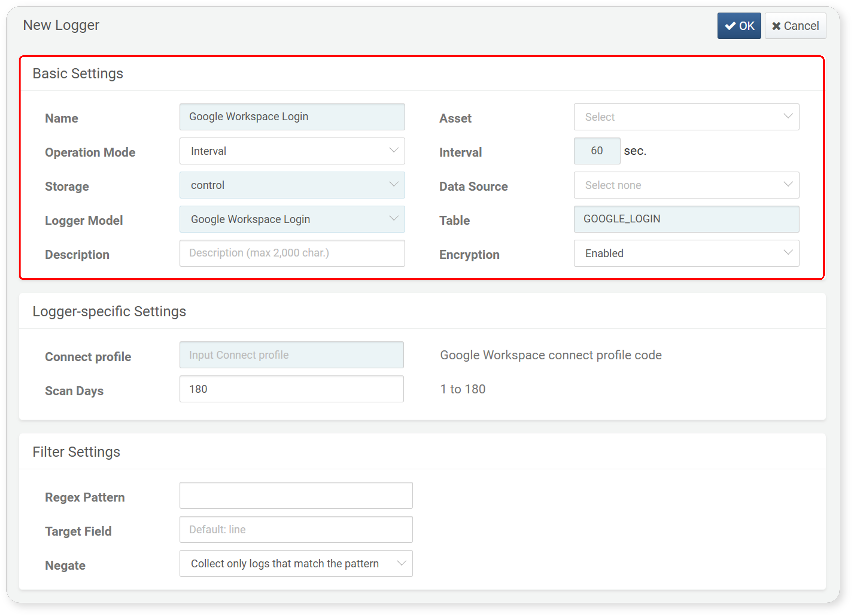The image size is (853, 616).
Task: Click the 'Google Workspace connect profile code' hint
Action: tap(551, 355)
